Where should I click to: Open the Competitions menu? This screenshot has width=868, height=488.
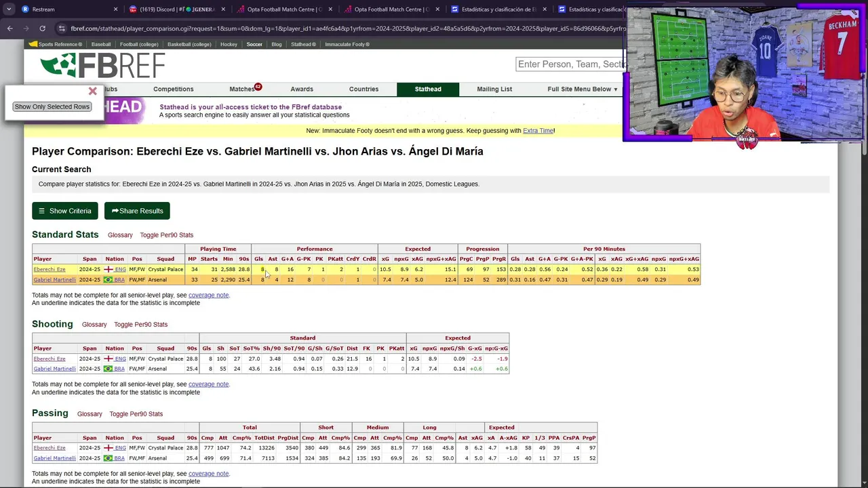(x=173, y=89)
